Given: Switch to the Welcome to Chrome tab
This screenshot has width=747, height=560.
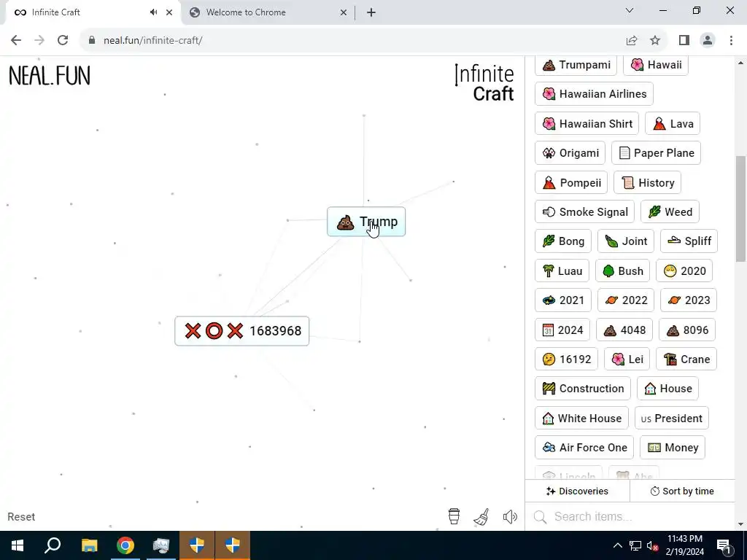Looking at the screenshot, I should tap(268, 13).
